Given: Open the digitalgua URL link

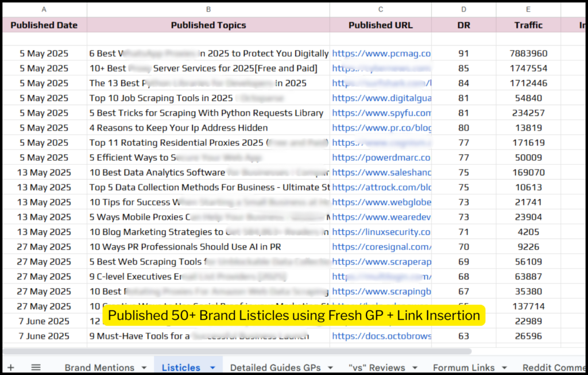Looking at the screenshot, I should coord(381,98).
